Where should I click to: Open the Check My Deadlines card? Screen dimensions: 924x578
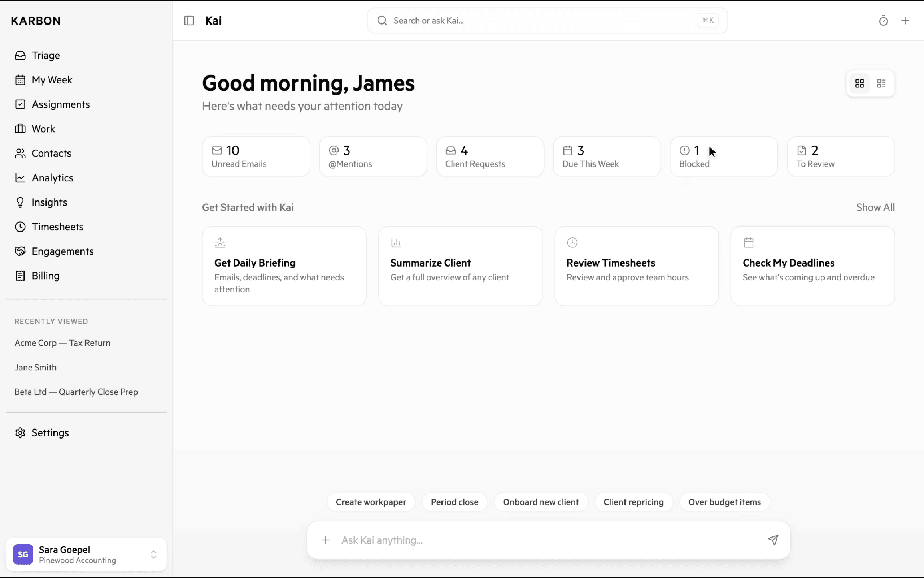click(812, 266)
